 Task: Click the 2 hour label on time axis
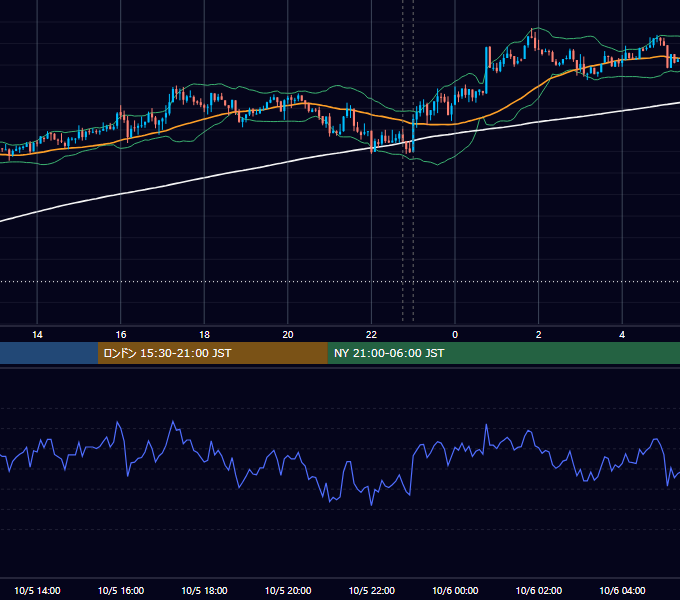pos(539,335)
